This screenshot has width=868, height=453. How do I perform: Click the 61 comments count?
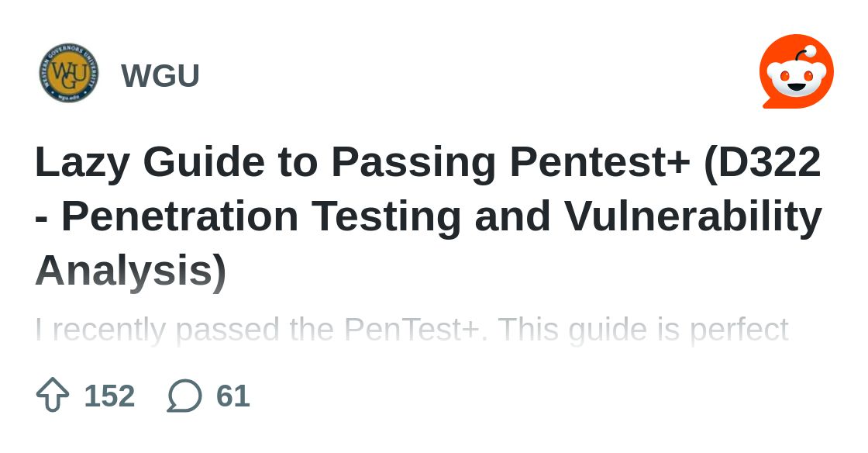coord(232,396)
